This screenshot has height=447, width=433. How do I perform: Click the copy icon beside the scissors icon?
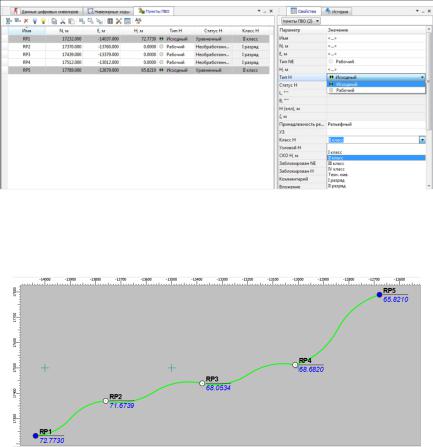pos(54,21)
